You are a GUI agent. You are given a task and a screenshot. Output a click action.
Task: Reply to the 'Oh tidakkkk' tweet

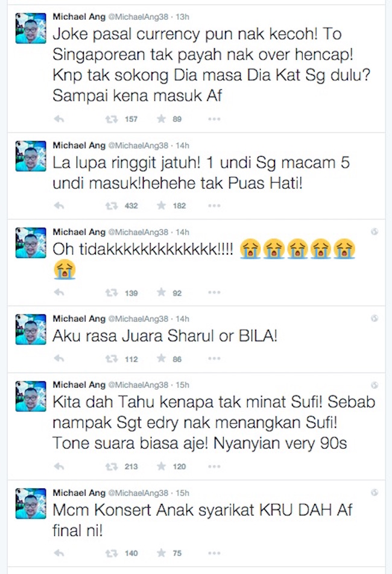pyautogui.click(x=59, y=292)
